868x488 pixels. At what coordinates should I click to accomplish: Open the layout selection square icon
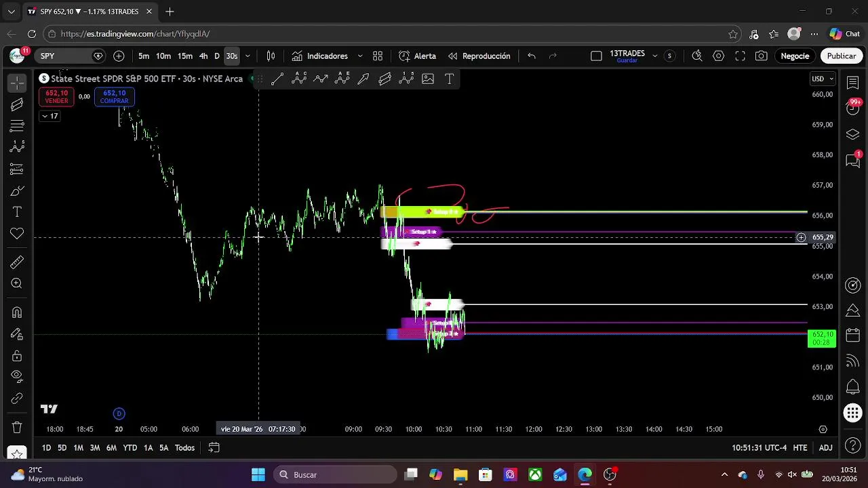coord(596,56)
